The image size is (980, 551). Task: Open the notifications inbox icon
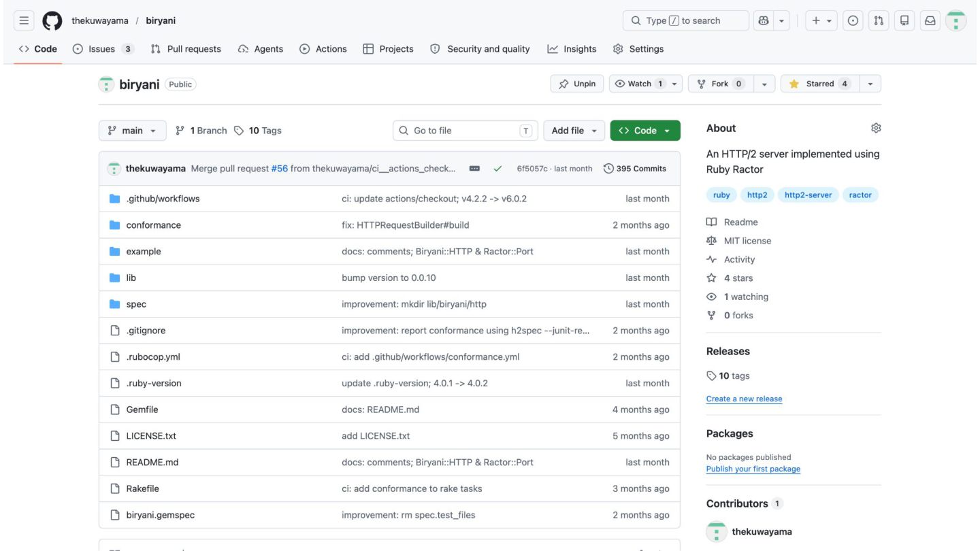(x=930, y=20)
